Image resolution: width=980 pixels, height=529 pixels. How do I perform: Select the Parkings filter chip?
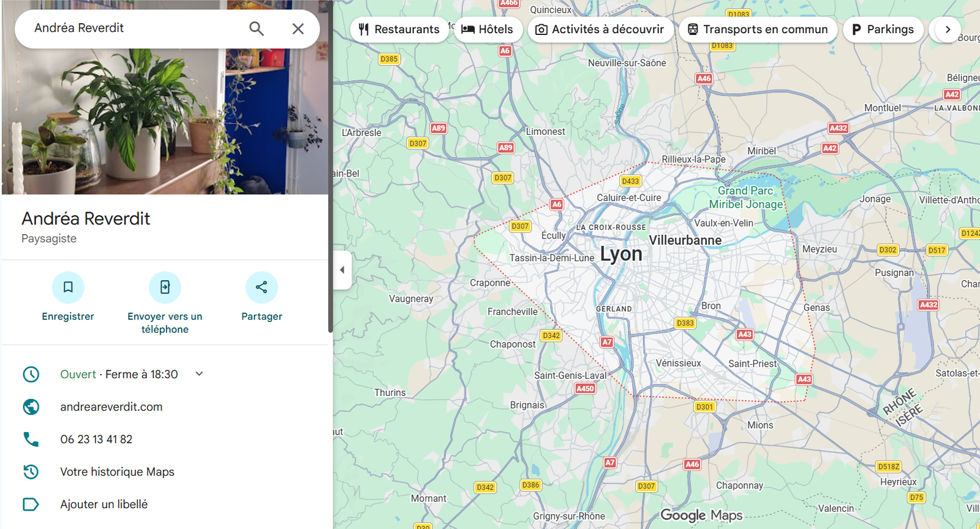(883, 29)
